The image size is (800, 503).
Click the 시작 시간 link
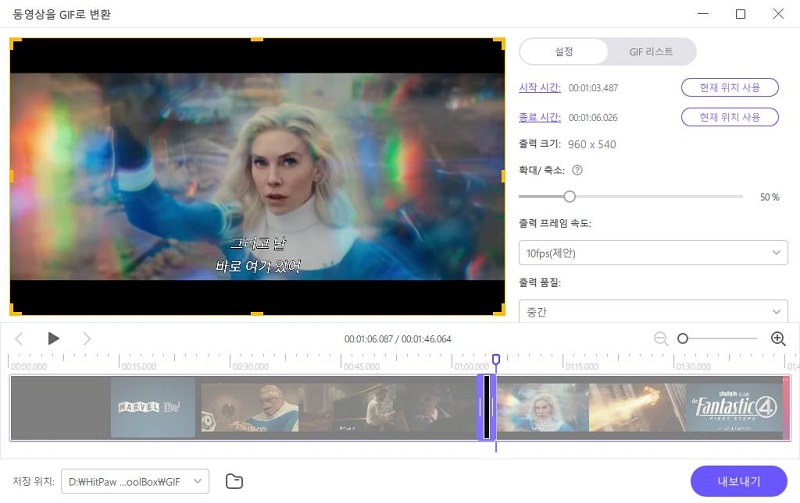point(539,88)
